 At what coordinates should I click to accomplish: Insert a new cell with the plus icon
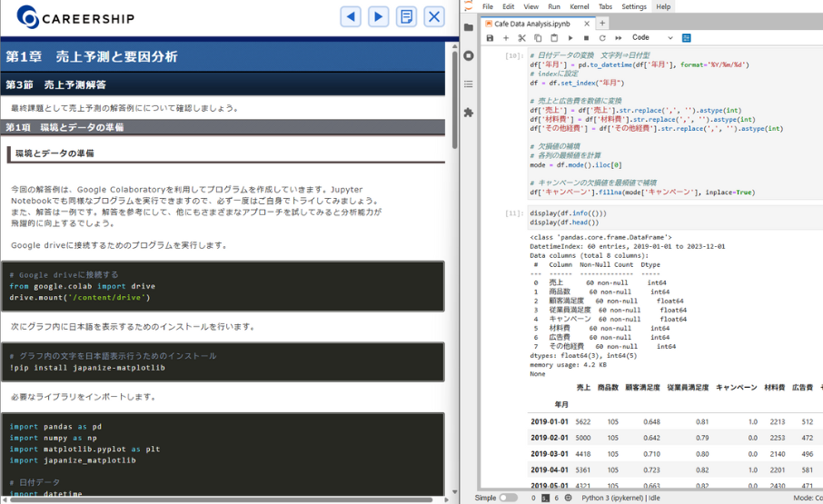pyautogui.click(x=506, y=38)
